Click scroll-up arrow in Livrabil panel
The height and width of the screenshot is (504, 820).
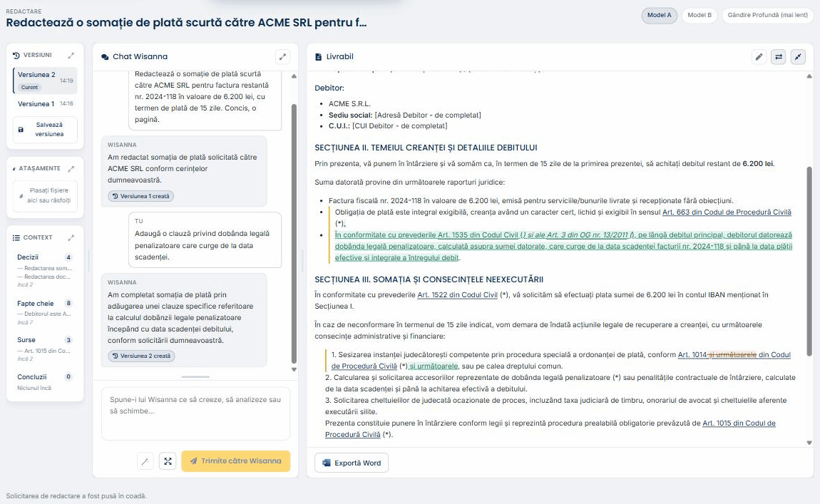(x=809, y=76)
